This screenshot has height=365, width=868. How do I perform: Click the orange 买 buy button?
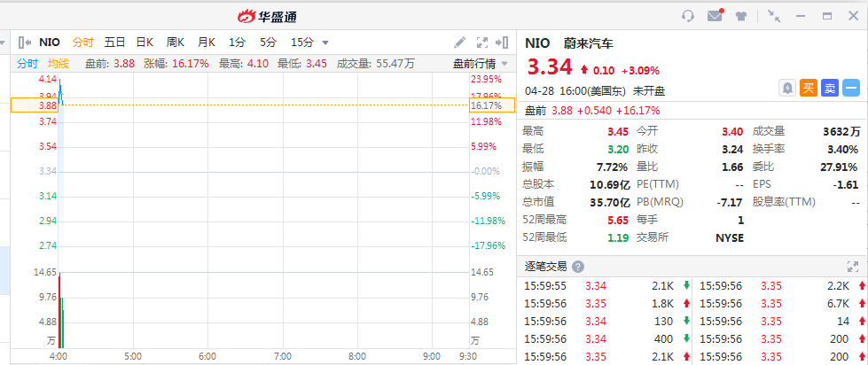point(809,88)
